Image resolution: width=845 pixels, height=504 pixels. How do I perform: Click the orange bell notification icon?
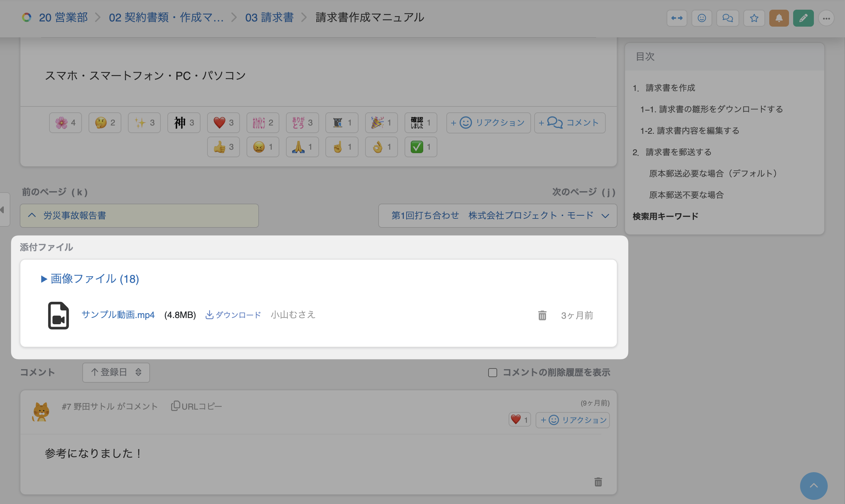click(779, 18)
